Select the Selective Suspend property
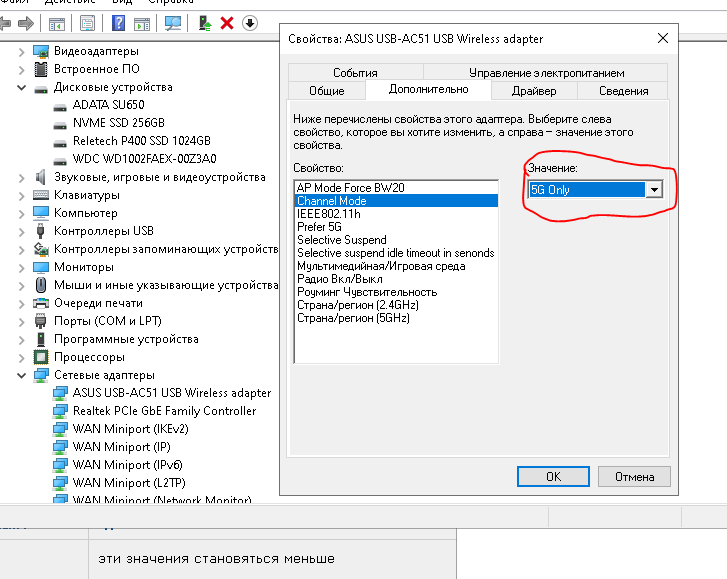Image resolution: width=727 pixels, height=579 pixels. pyautogui.click(x=396, y=240)
